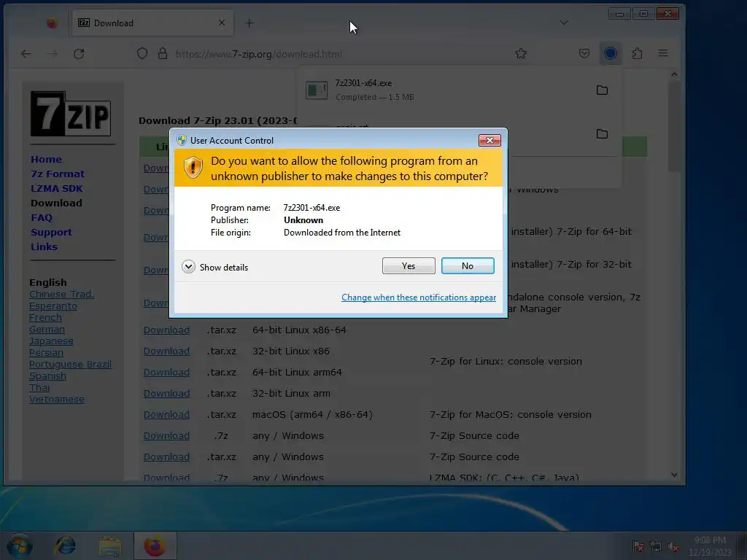Screen dimensions: 747x560
Task: Download 32-bit Linux arm tar.xz
Action: [166, 393]
